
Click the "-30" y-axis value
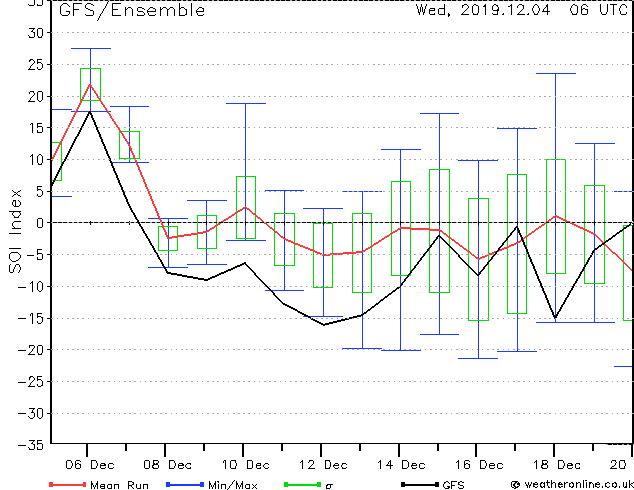[32, 414]
